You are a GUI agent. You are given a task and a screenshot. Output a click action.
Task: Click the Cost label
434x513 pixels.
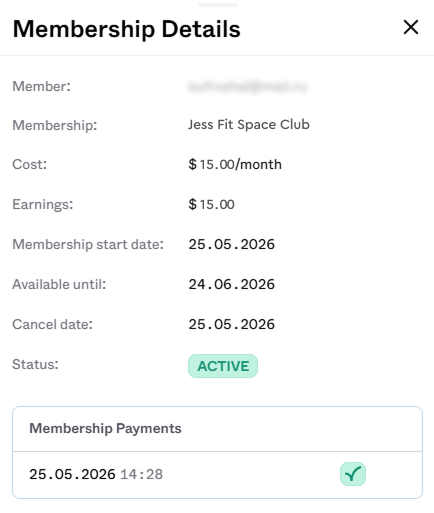(30, 164)
